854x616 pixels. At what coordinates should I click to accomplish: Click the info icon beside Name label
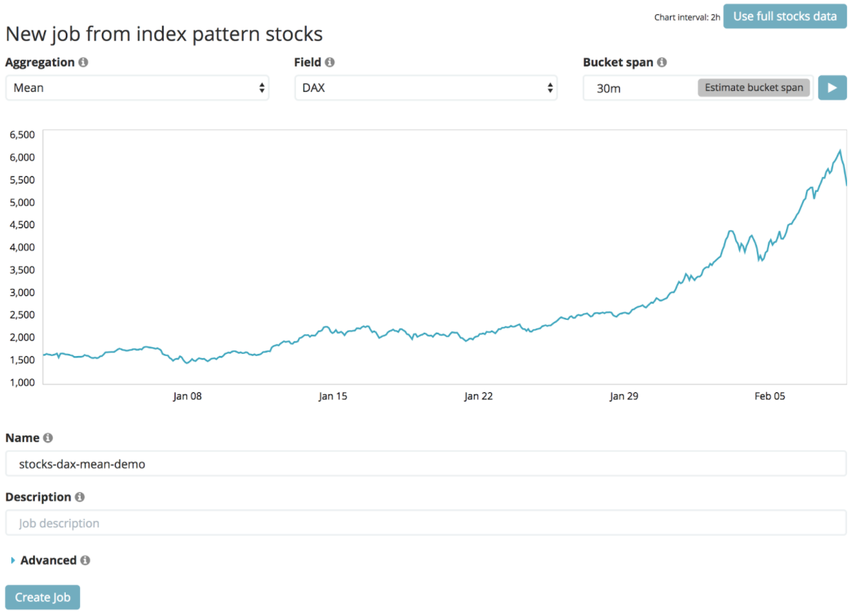(x=48, y=438)
